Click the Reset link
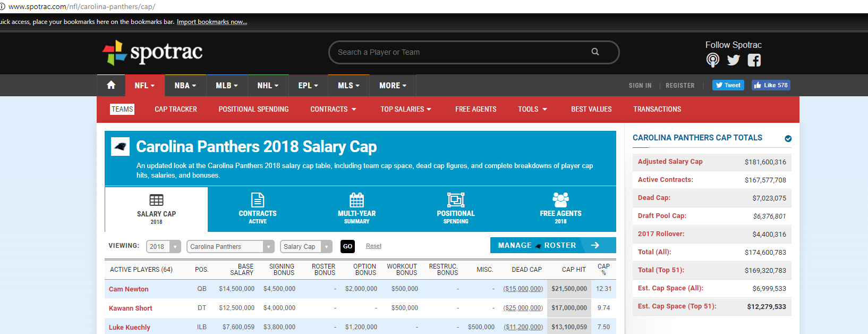This screenshot has height=334, width=868. pos(373,246)
